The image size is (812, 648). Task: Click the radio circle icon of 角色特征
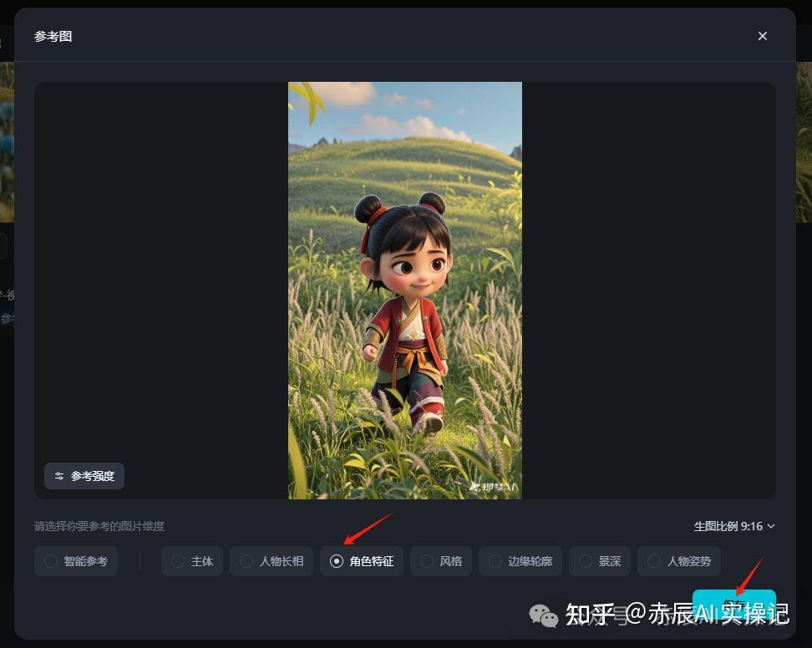(x=337, y=561)
